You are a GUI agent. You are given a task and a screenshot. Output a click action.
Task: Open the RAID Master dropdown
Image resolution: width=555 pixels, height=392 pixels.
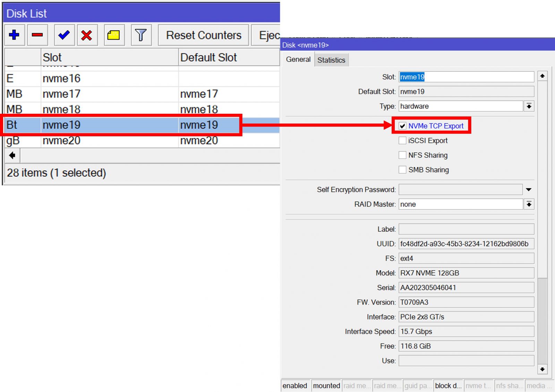click(529, 204)
